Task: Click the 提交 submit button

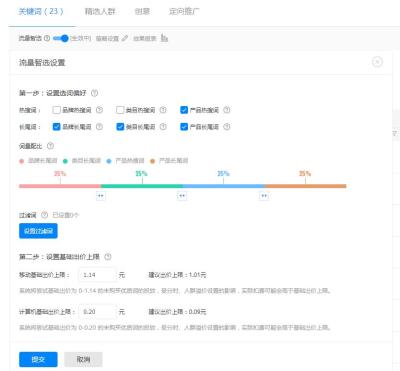Action: point(38,359)
